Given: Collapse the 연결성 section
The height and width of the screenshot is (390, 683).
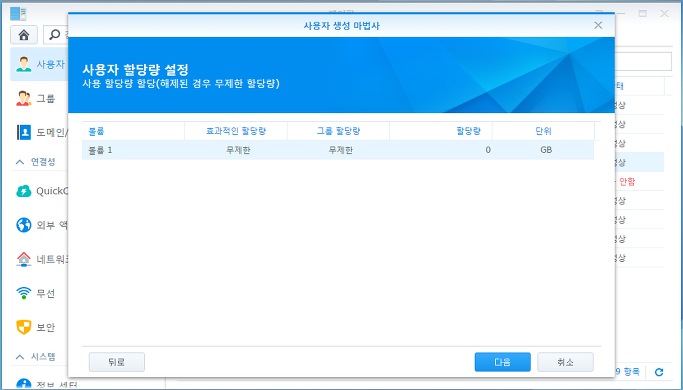Looking at the screenshot, I should point(20,162).
